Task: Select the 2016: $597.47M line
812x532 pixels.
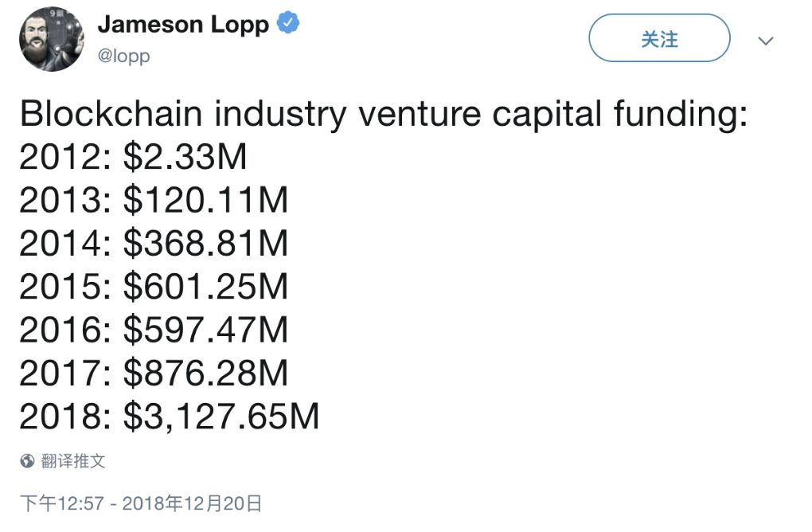Action: [154, 330]
